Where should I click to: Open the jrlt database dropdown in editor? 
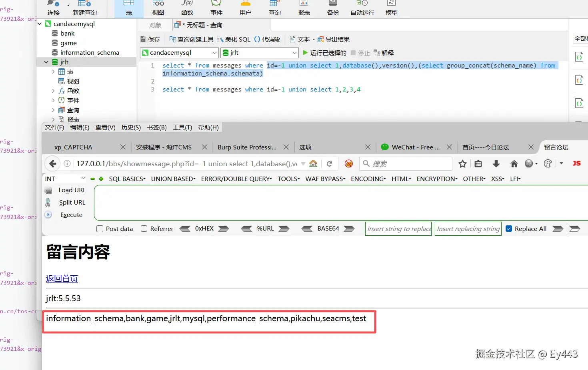coord(260,53)
